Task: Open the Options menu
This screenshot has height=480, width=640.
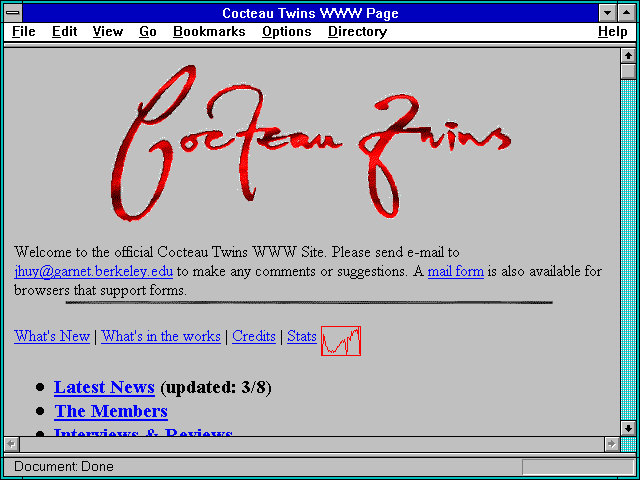Action: (x=287, y=32)
